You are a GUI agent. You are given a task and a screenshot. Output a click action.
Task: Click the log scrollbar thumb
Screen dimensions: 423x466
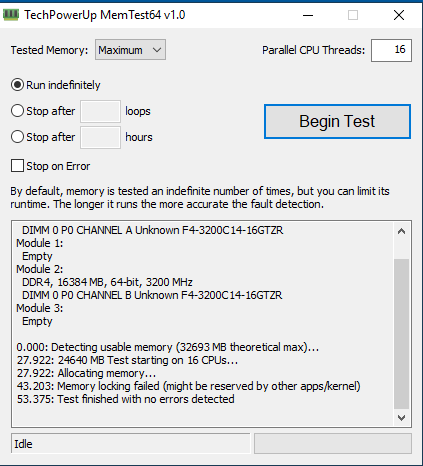coord(402,334)
